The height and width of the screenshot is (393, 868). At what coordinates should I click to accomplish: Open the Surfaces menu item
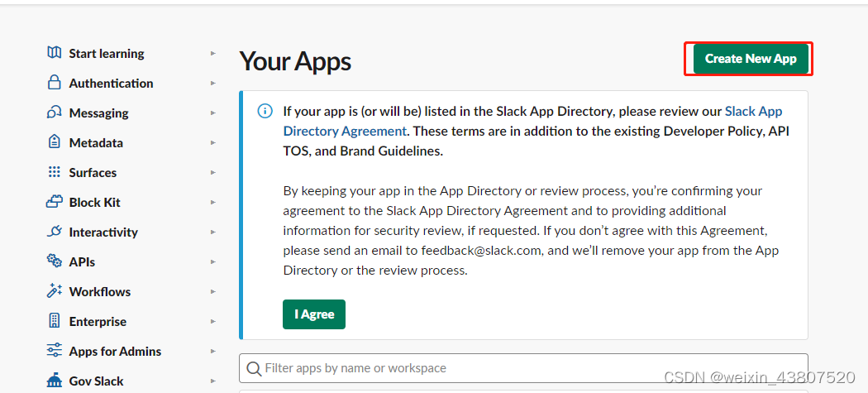click(93, 172)
